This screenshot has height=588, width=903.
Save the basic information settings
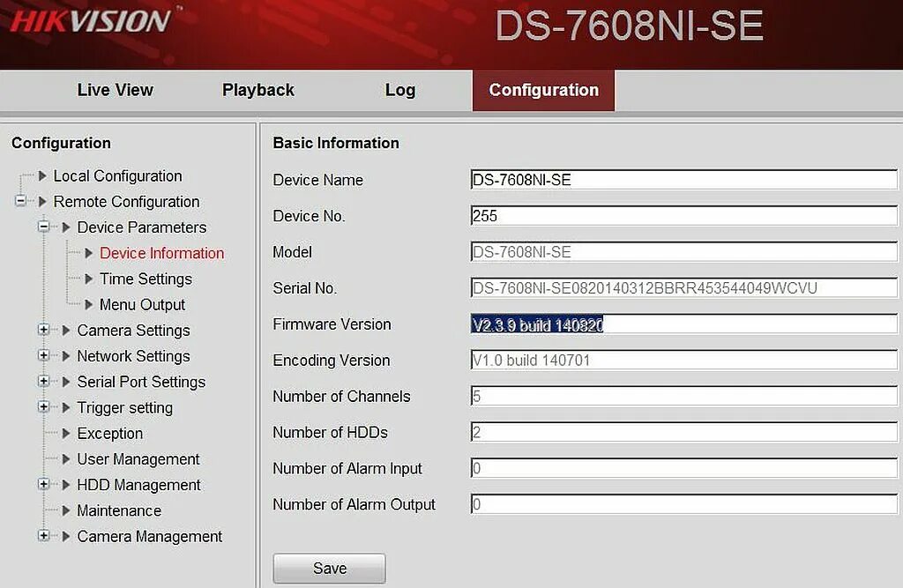coord(330,569)
